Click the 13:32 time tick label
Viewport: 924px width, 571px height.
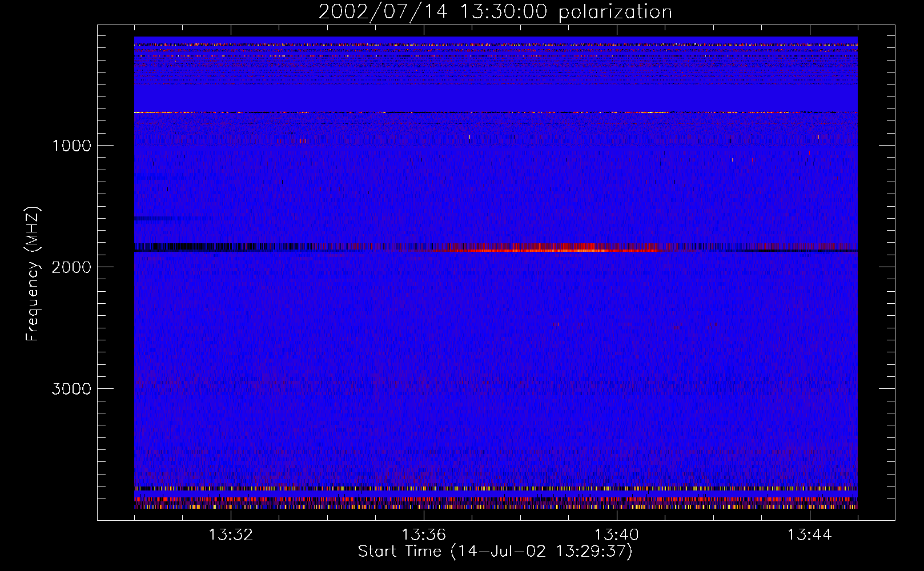click(231, 535)
